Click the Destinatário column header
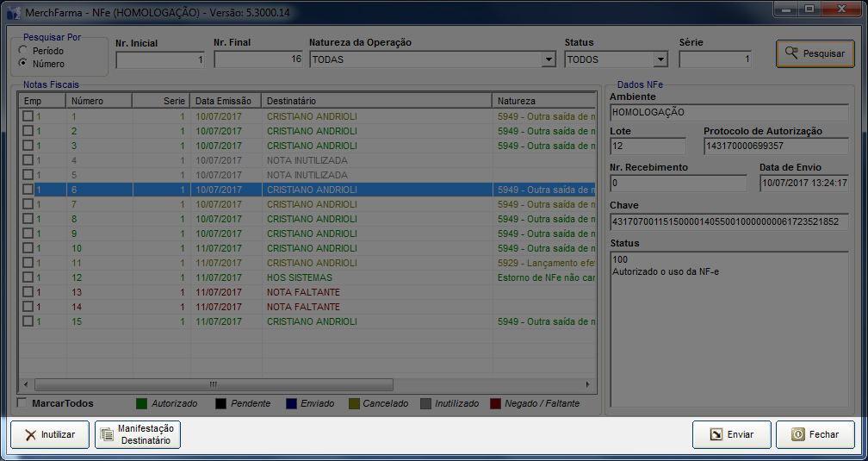868x461 pixels. click(x=375, y=101)
